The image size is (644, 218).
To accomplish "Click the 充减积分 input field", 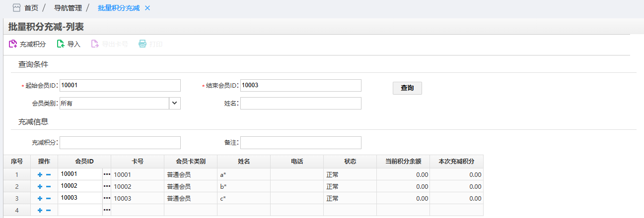I will (x=120, y=143).
